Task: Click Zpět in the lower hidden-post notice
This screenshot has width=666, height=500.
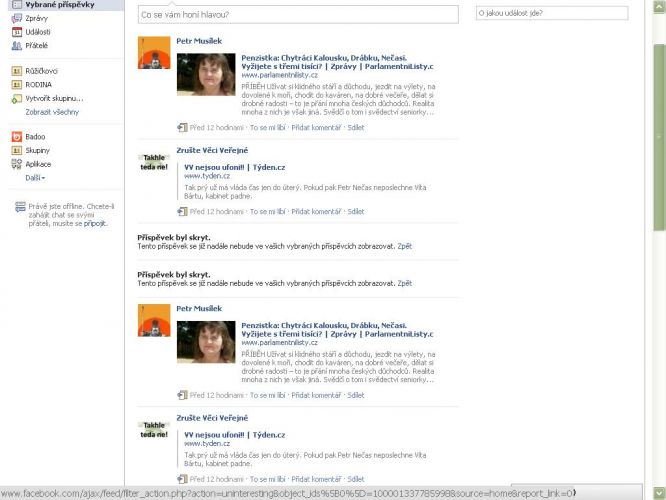Action: 405,283
